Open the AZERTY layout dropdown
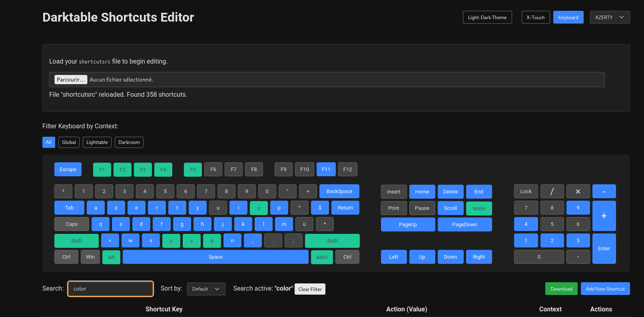This screenshot has width=644, height=317. click(x=609, y=18)
